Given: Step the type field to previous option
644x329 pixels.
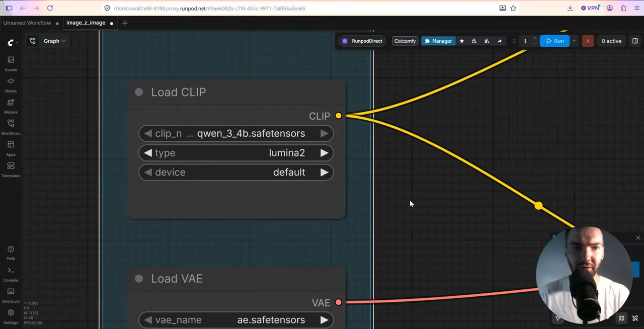Looking at the screenshot, I should pyautogui.click(x=147, y=153).
